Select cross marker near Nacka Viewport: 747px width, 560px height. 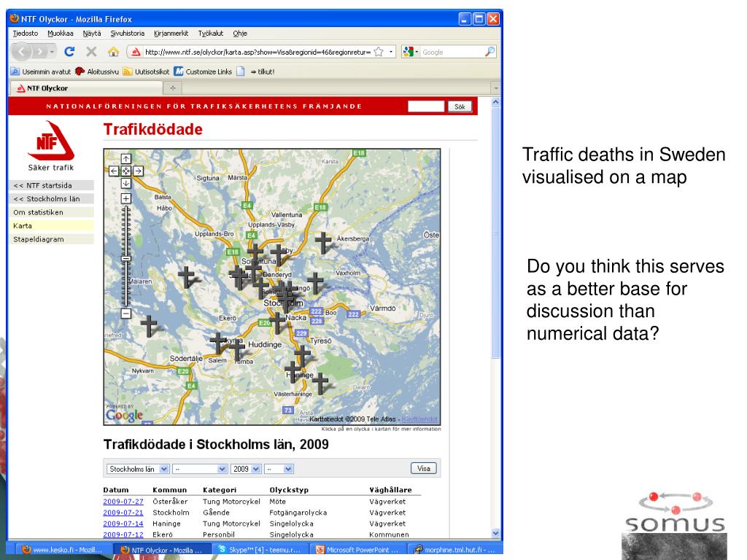click(277, 322)
